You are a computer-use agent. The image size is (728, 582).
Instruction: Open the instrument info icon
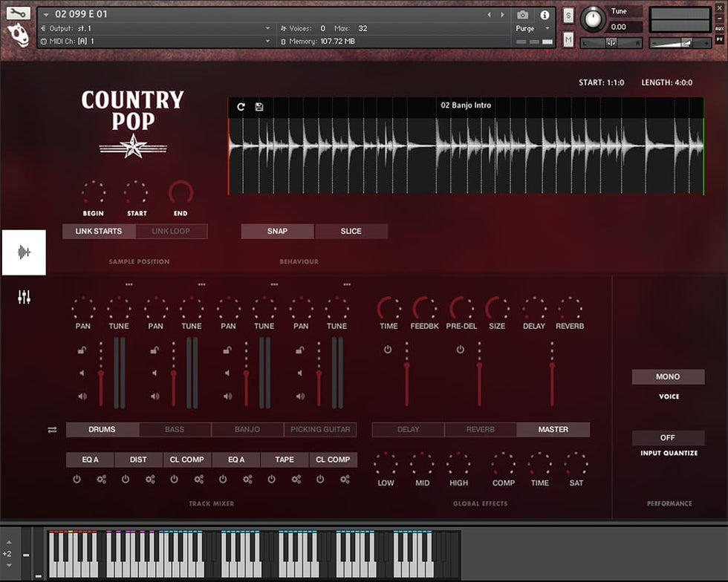click(x=545, y=15)
